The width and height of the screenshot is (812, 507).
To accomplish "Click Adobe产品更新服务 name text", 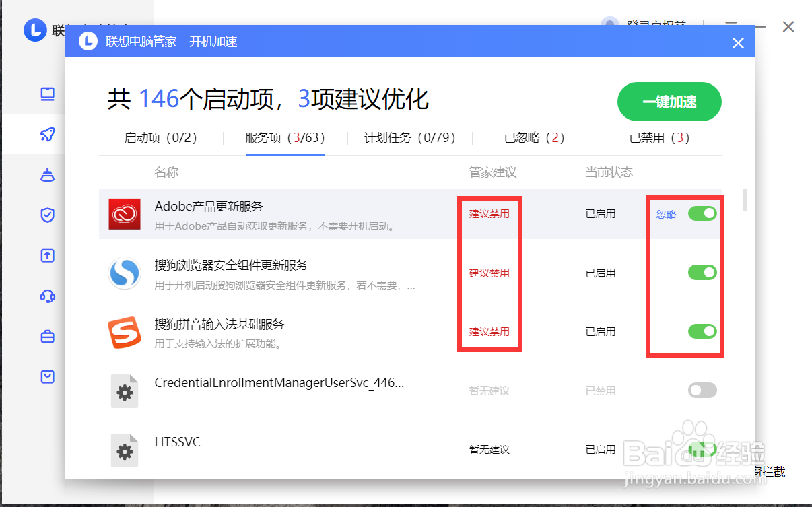I will point(209,206).
